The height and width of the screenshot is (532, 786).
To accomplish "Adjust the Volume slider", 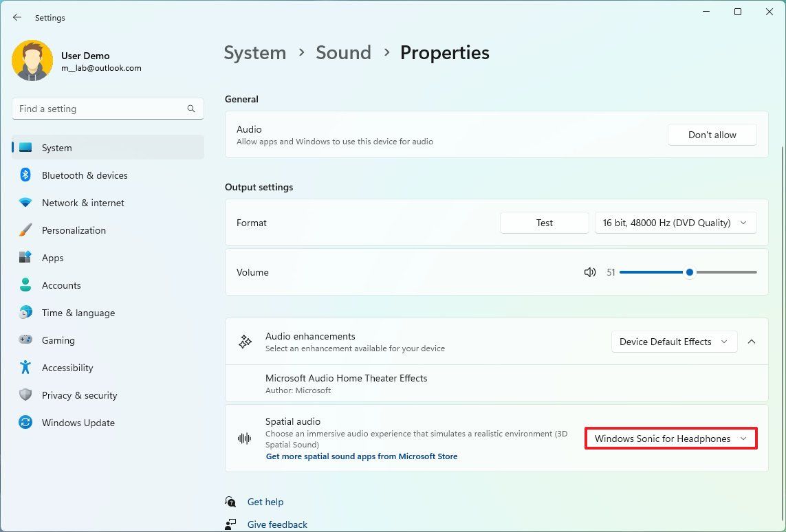I will coord(689,272).
